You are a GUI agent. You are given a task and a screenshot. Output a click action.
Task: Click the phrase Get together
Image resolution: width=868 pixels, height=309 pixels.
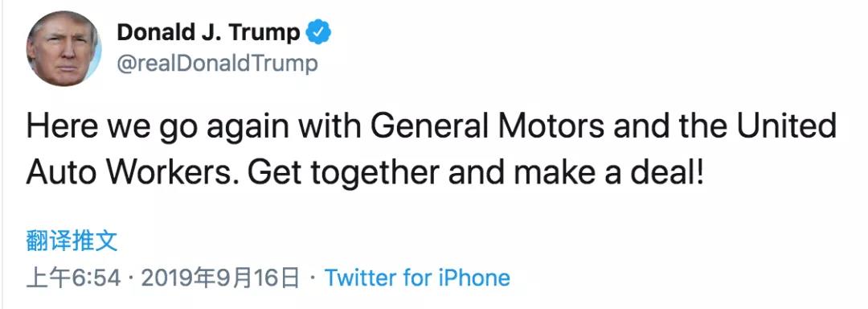point(343,174)
